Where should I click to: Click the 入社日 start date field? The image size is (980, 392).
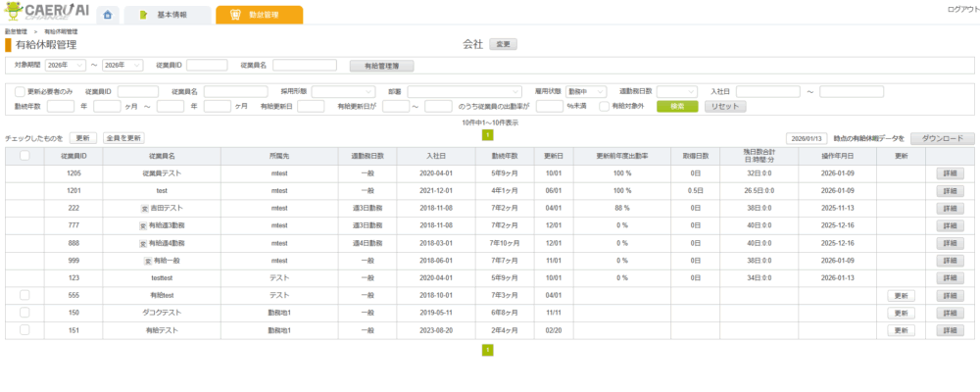coord(768,92)
